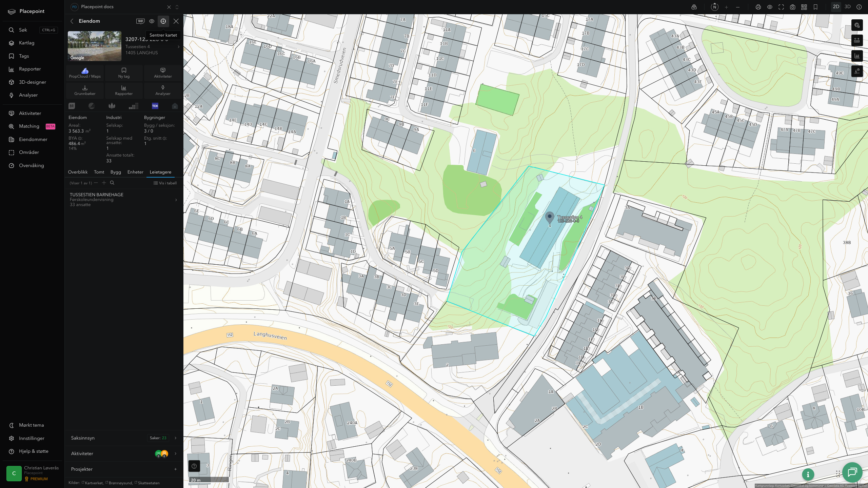The width and height of the screenshot is (868, 488).
Task: Toggle map layer visibility eye in toolbar
Action: 770,7
